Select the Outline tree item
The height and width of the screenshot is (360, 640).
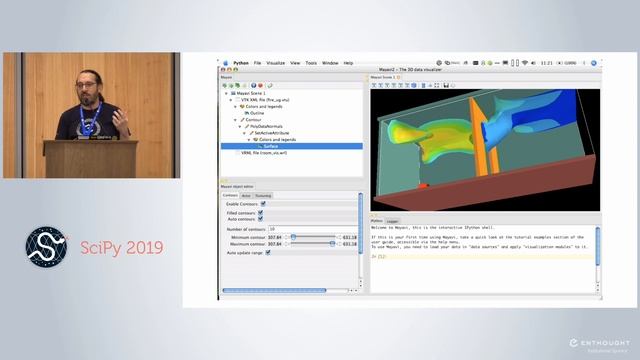pyautogui.click(x=257, y=113)
